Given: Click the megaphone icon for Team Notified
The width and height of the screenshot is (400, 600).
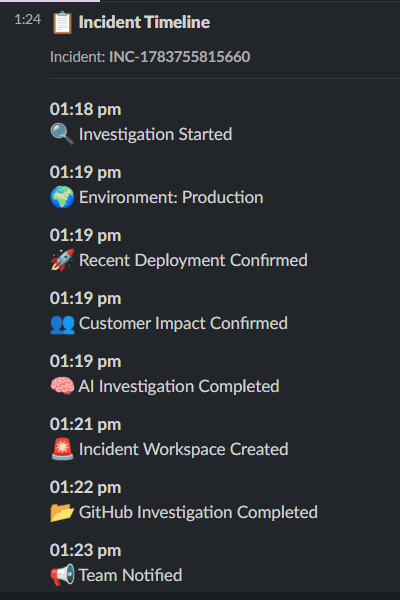Looking at the screenshot, I should click(62, 575).
